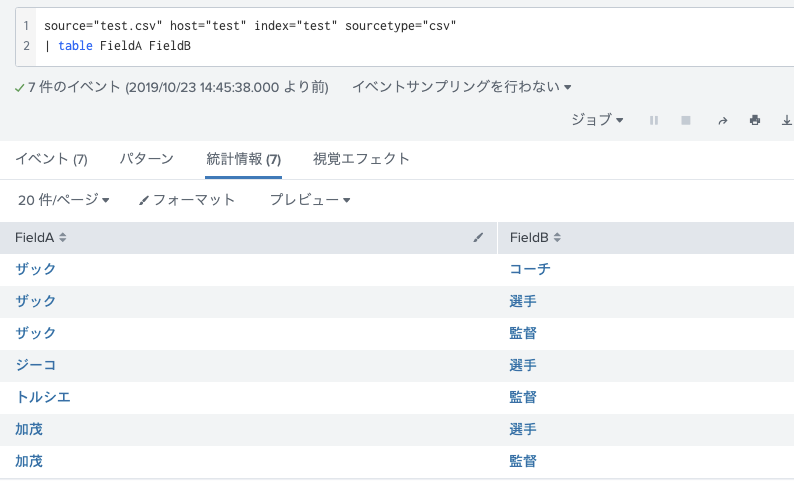The width and height of the screenshot is (794, 484).
Task: Open the ジョブ dropdown menu
Action: tap(597, 120)
